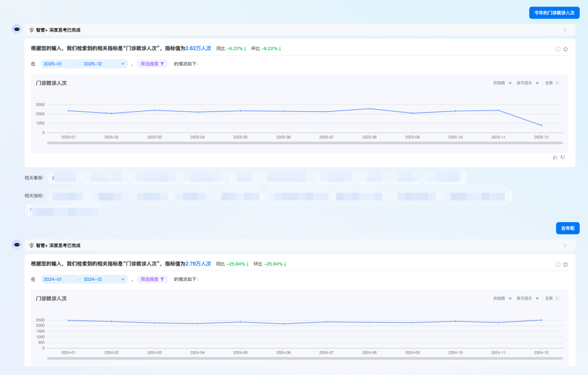Click the 2025-12 data point on the chart
Screen dimensions: 588x375
pos(541,126)
